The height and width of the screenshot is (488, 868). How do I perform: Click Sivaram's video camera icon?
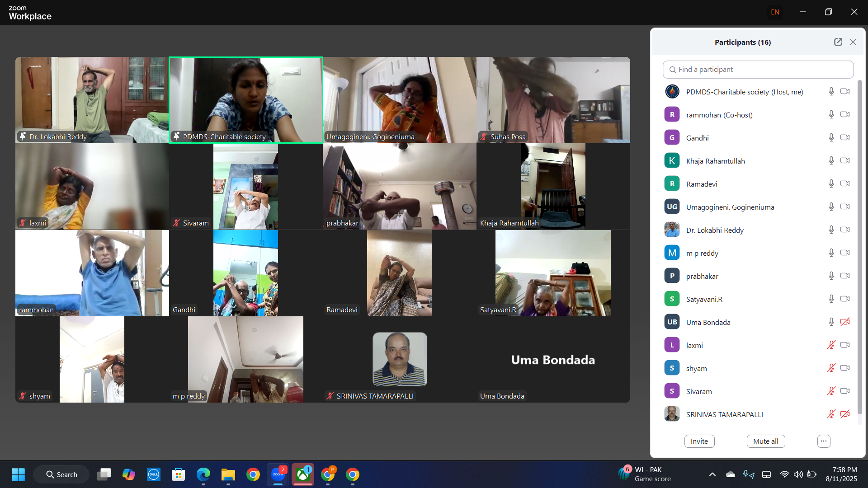845,391
